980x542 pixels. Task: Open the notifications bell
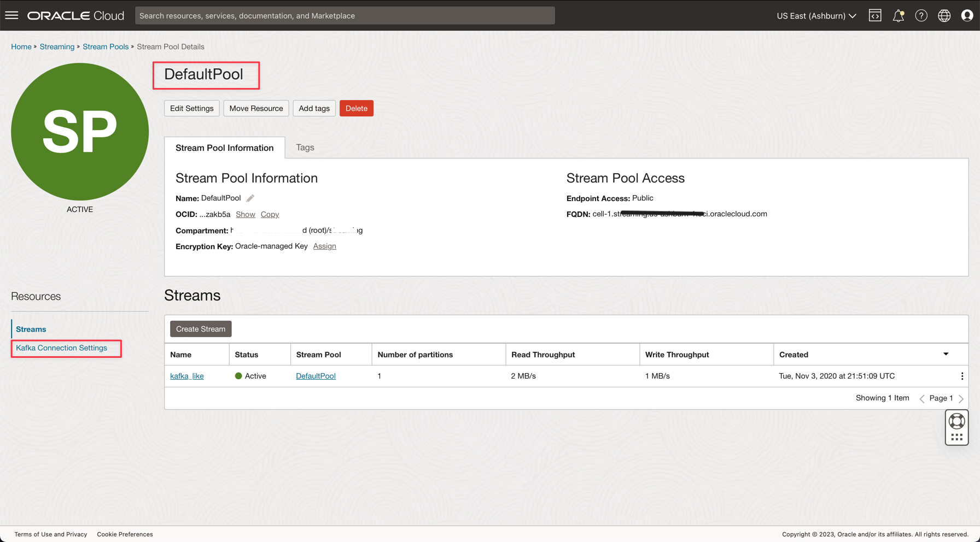tap(898, 15)
